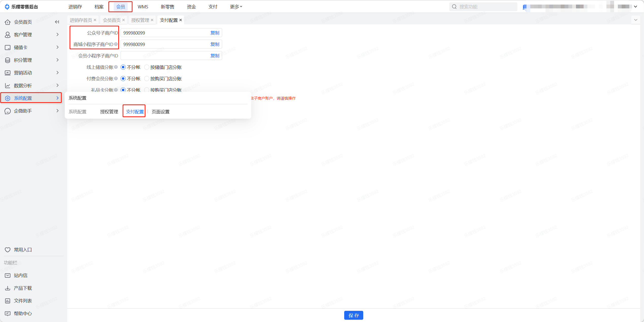Select 按储值门店分账 option
Image resolution: width=644 pixels, height=322 pixels.
coord(146,67)
